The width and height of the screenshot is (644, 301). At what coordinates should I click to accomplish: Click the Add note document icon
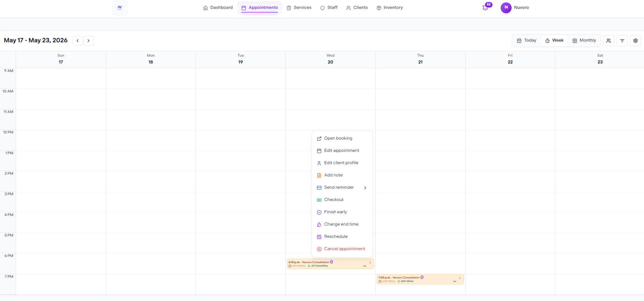point(319,175)
